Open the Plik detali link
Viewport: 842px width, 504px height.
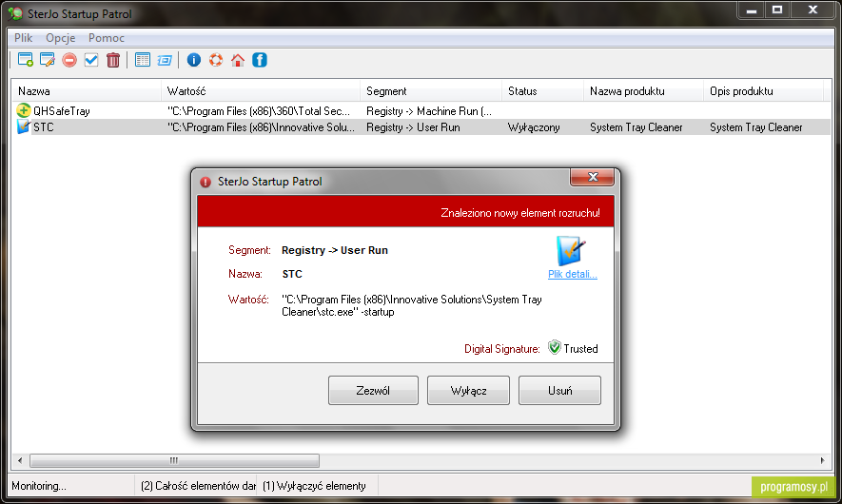tap(573, 274)
